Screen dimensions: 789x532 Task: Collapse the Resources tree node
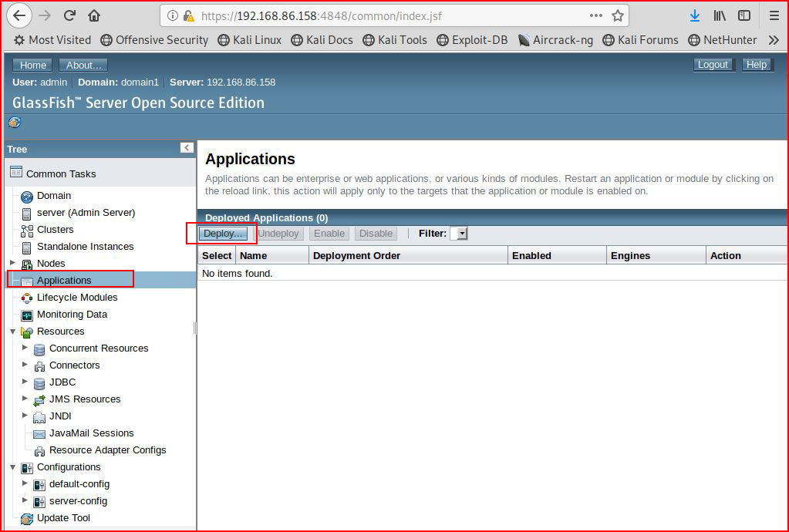coord(12,332)
